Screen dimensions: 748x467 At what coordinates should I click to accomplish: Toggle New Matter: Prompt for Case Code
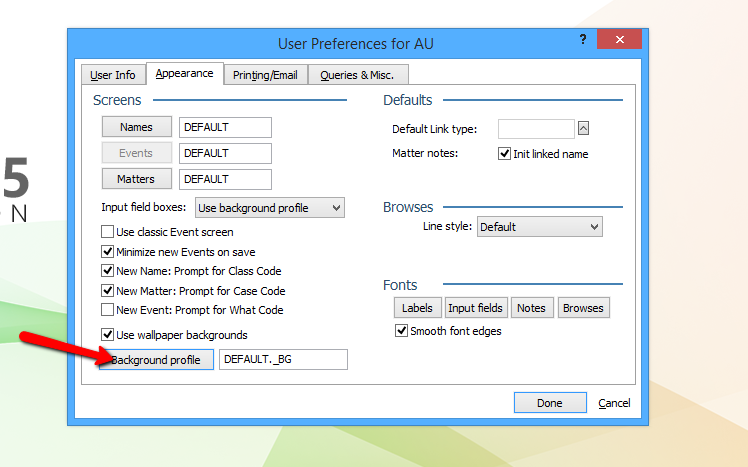(x=107, y=291)
